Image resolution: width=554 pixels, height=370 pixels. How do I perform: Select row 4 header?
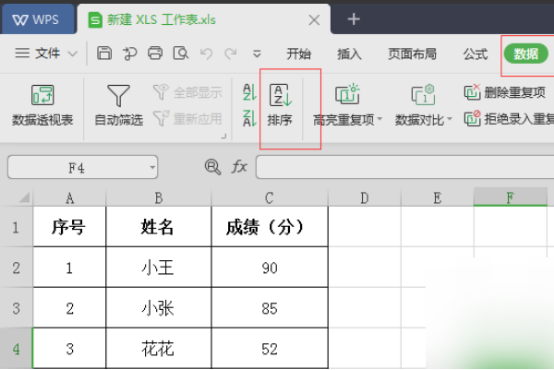16,349
